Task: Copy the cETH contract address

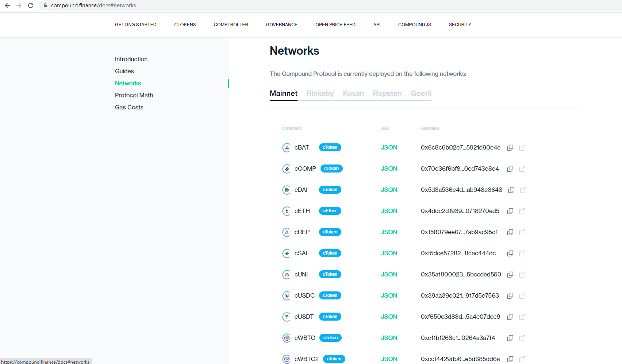Action: tap(510, 211)
